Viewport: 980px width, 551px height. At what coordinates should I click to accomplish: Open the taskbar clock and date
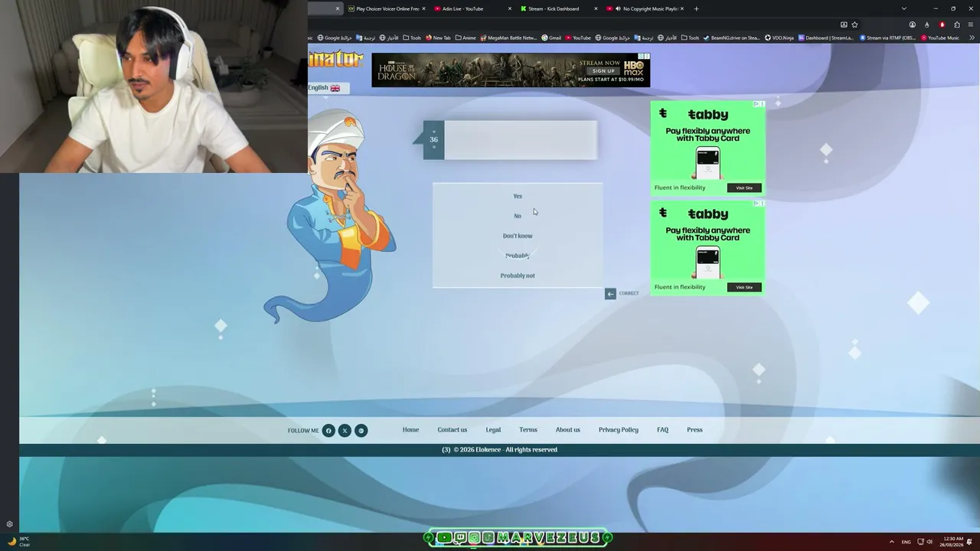(953, 542)
